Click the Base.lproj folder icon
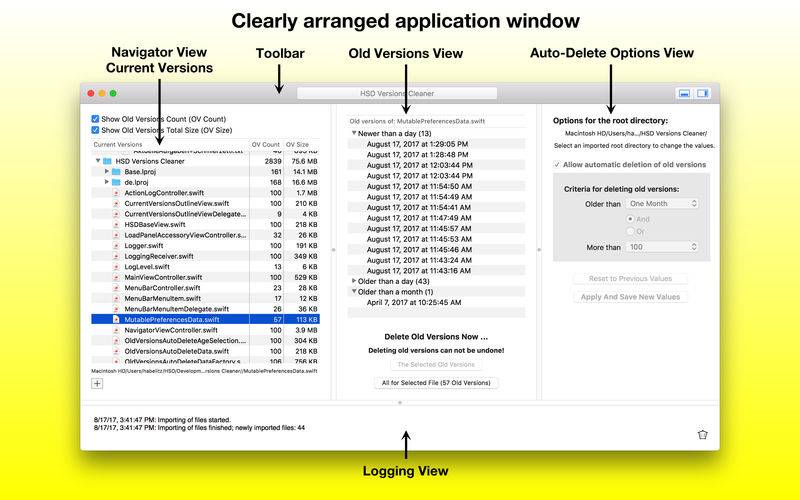 (116, 172)
